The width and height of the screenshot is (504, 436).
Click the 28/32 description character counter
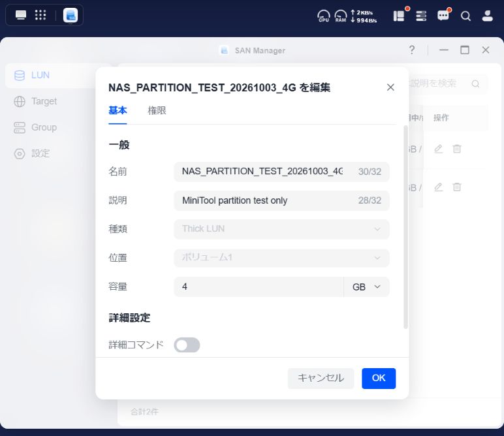coord(370,200)
